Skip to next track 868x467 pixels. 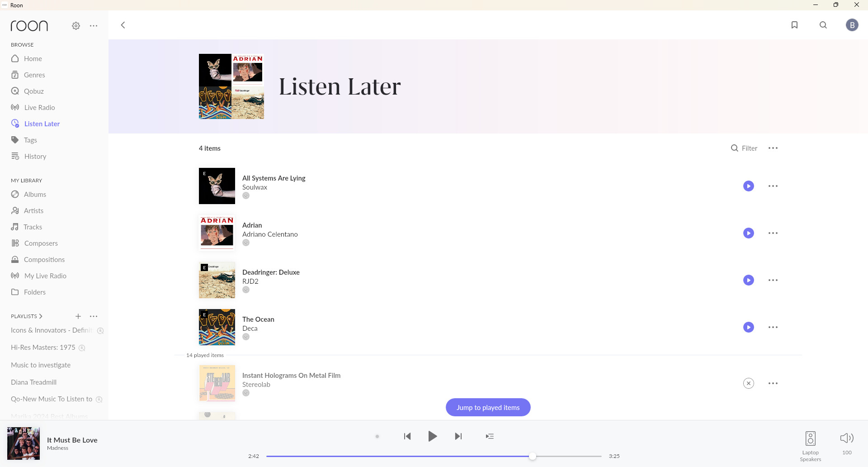point(458,436)
